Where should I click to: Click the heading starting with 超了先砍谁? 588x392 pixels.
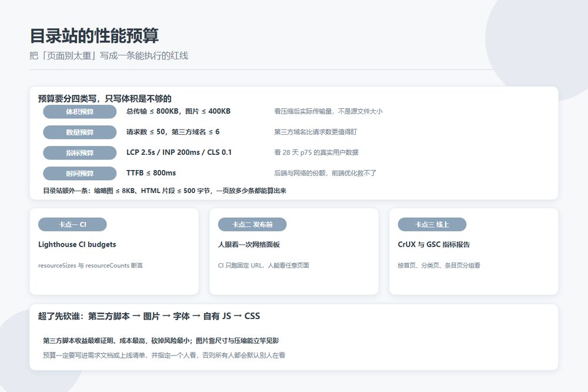(149, 316)
